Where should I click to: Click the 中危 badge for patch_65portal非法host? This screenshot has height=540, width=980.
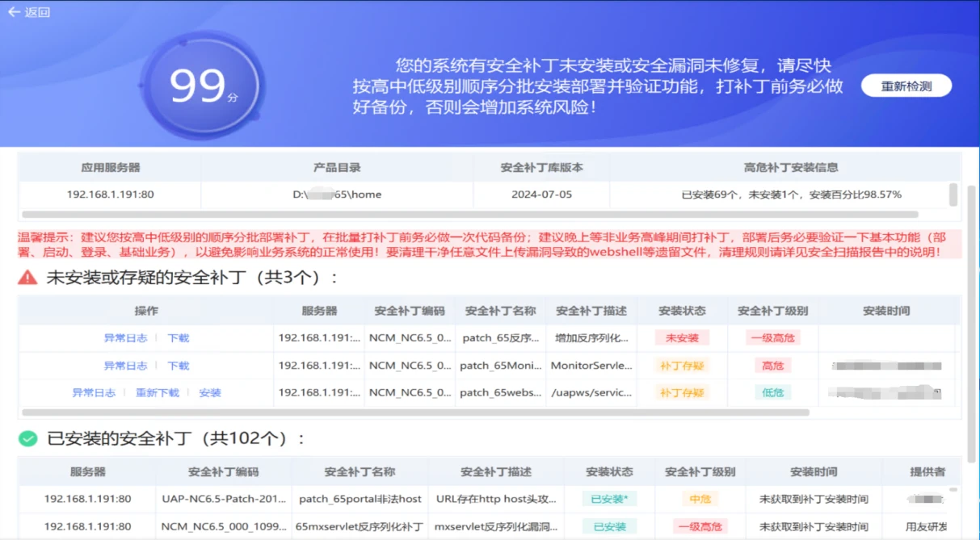tap(700, 499)
